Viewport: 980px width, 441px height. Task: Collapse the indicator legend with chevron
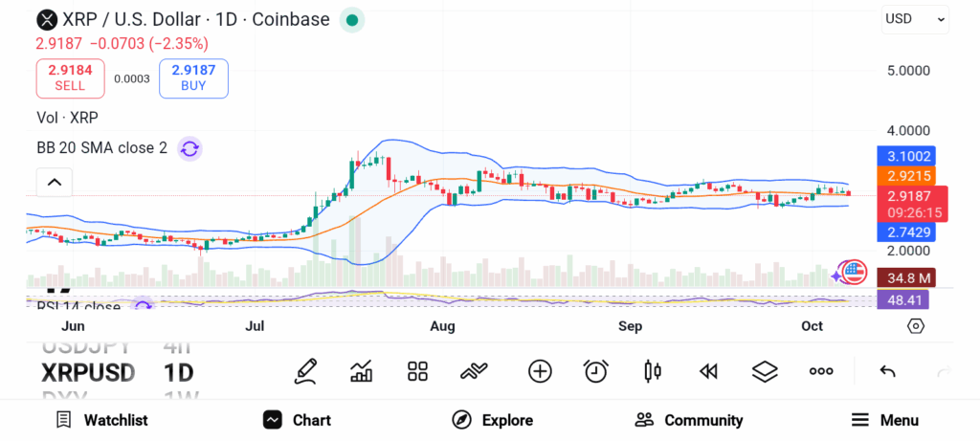55,182
